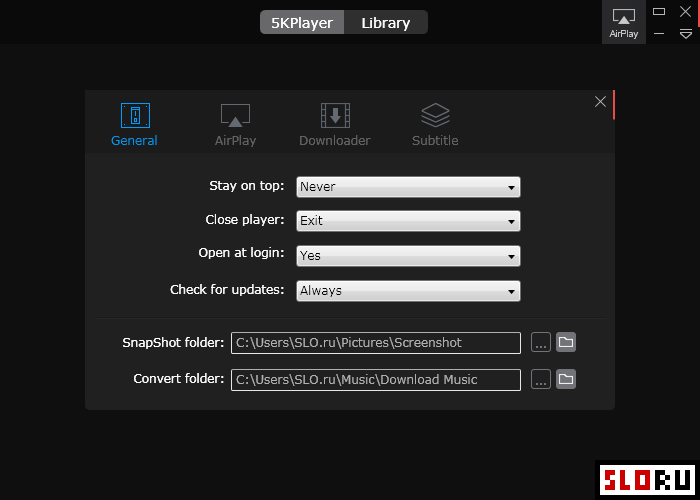
Task: Close the settings dialog
Action: click(x=600, y=102)
